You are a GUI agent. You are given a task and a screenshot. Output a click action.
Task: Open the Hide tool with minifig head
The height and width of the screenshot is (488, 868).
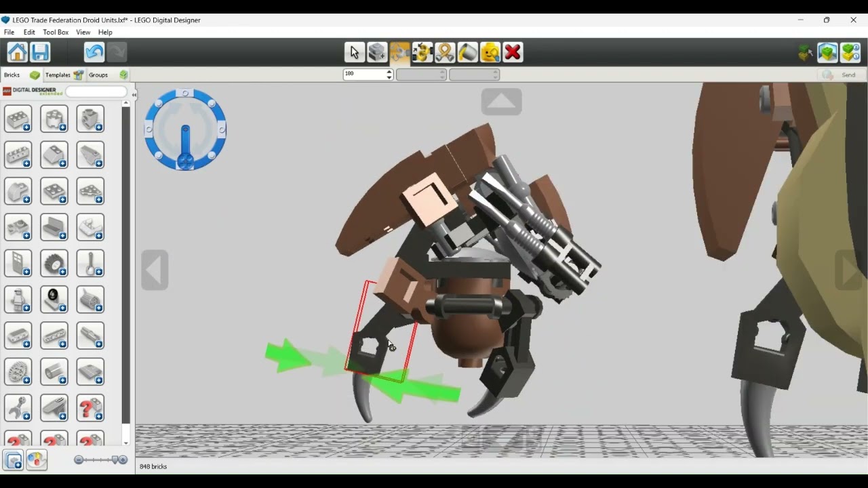[490, 52]
